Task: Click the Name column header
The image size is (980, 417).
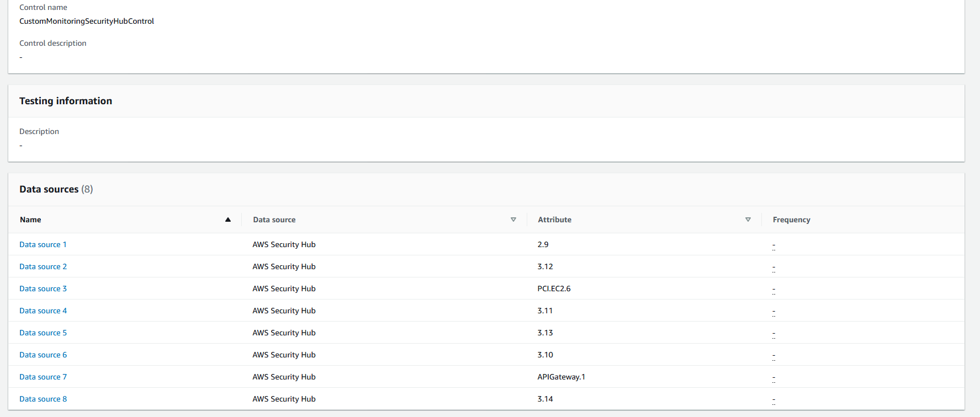Action: (x=30, y=220)
